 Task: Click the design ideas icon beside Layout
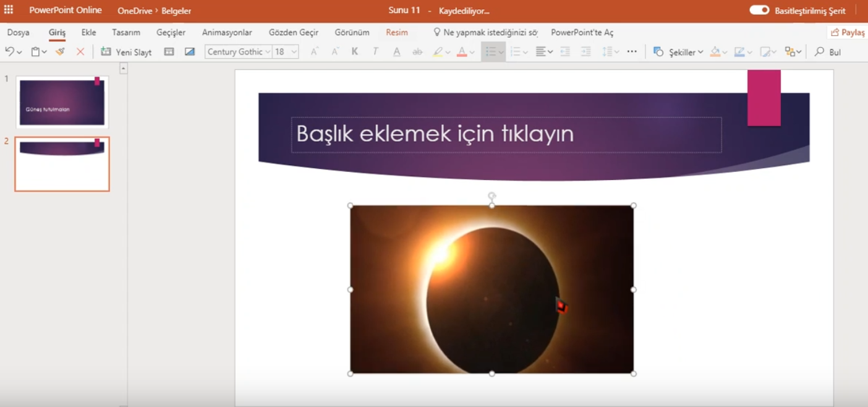(190, 52)
